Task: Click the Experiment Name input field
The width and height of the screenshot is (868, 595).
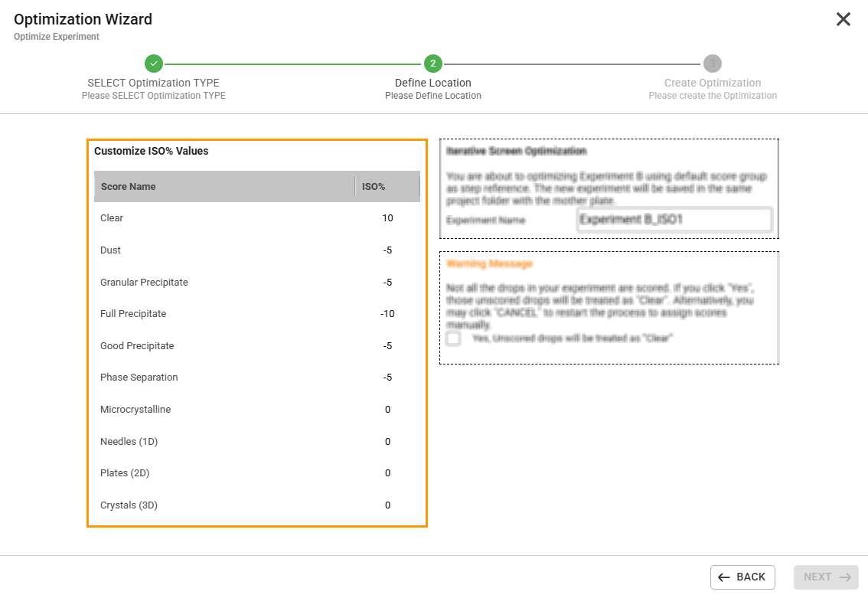Action: pos(674,220)
